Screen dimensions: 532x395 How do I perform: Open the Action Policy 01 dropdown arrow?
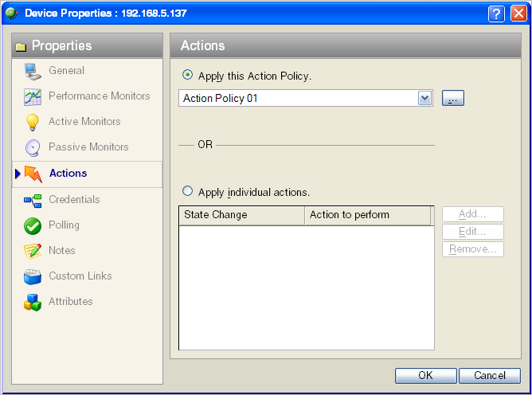424,99
